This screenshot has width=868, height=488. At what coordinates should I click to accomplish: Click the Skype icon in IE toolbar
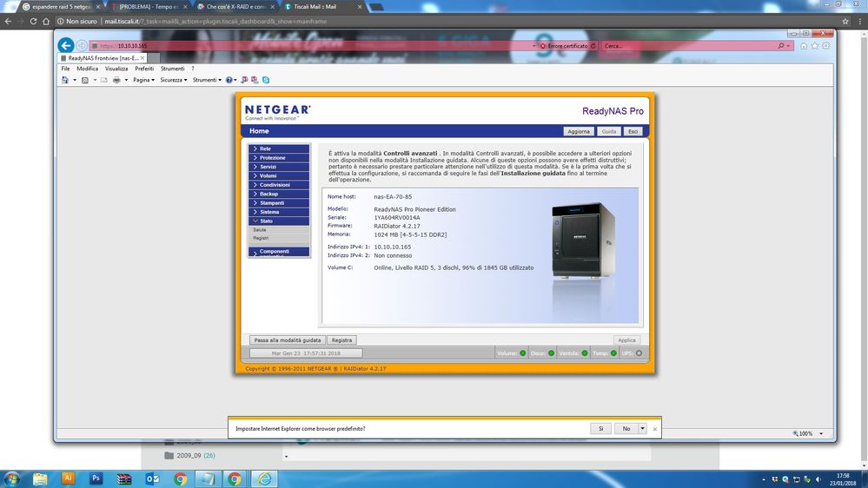tap(266, 80)
